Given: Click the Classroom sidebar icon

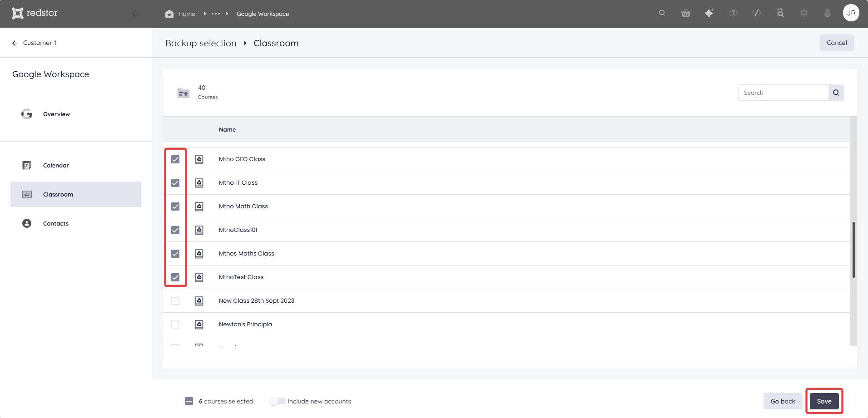Looking at the screenshot, I should pyautogui.click(x=27, y=194).
